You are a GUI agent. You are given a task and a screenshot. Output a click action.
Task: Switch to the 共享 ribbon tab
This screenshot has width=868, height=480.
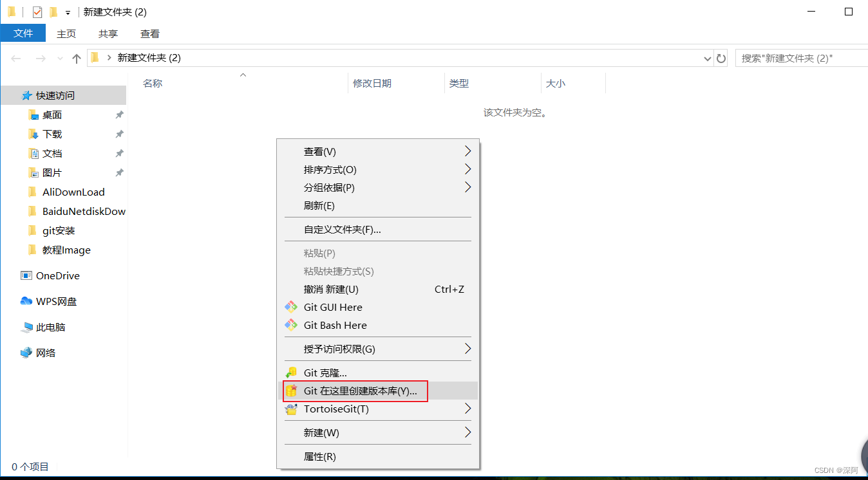point(108,34)
